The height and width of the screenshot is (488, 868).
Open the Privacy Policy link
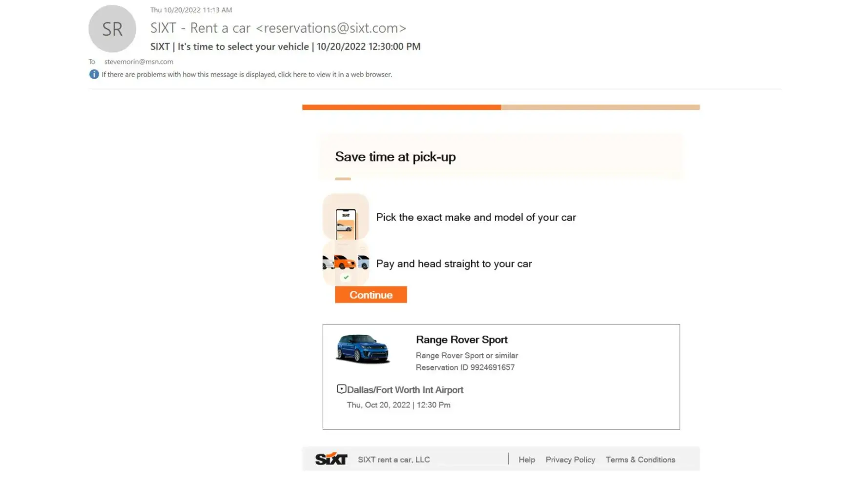(570, 460)
